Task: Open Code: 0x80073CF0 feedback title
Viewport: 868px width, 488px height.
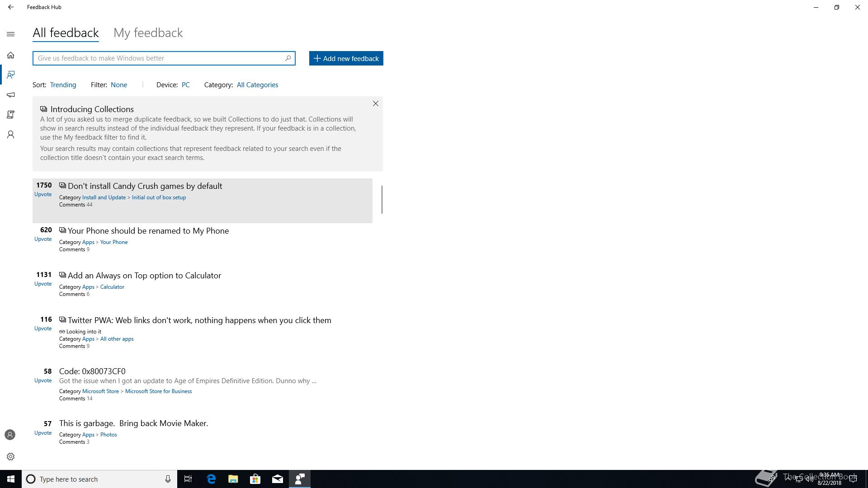Action: (x=92, y=371)
